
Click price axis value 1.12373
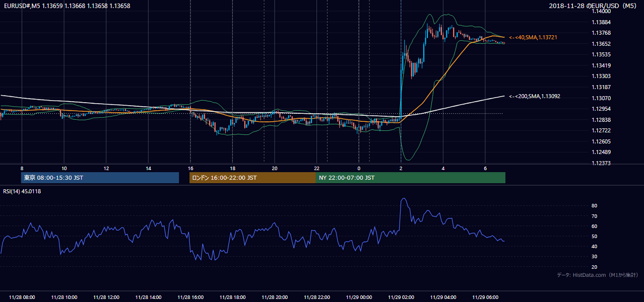(601, 163)
